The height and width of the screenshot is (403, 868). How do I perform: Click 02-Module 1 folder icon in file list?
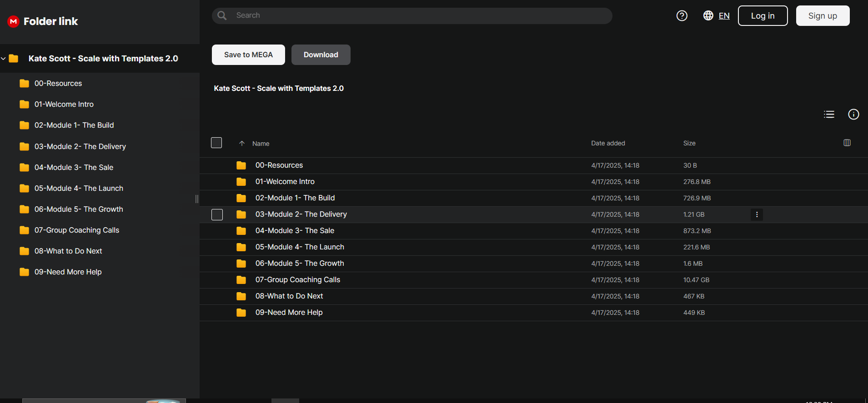pos(241,198)
